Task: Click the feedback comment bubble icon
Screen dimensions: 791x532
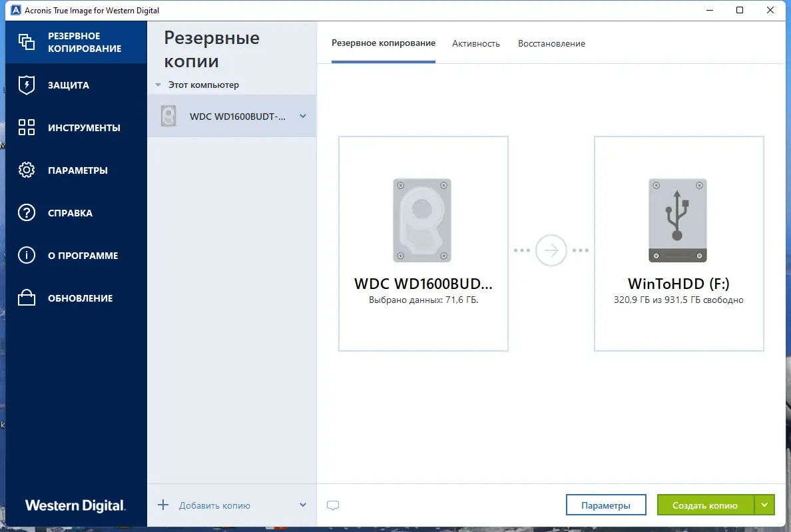Action: click(333, 505)
